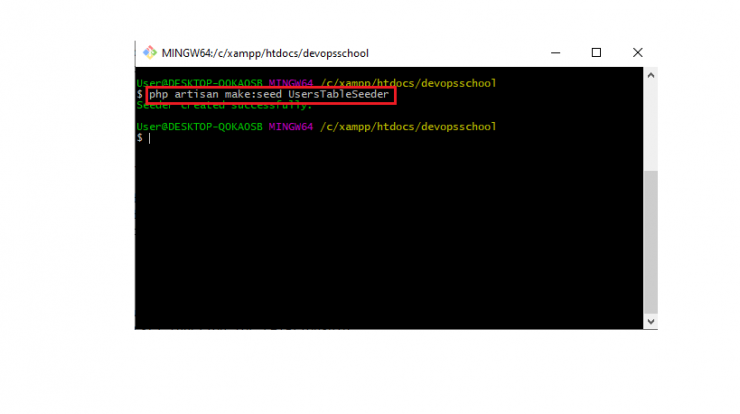Click the vertical scrollbar thumb
740x414 pixels.
651,242
